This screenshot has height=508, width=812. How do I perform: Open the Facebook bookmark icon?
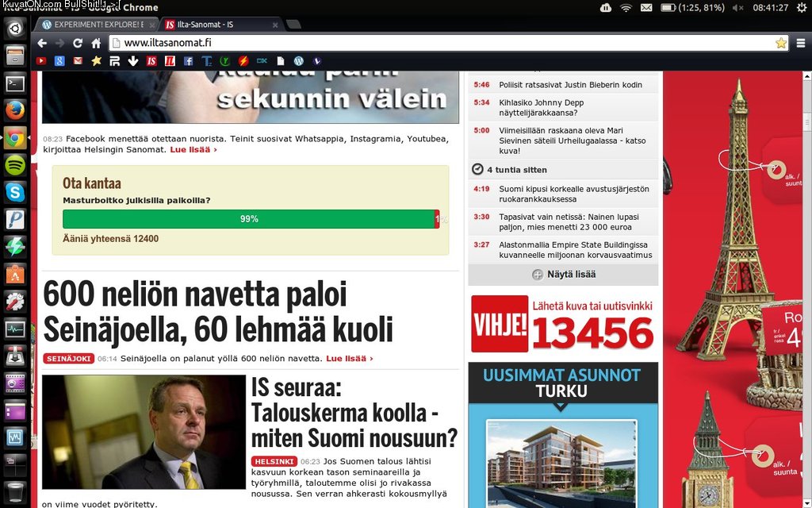(x=188, y=60)
